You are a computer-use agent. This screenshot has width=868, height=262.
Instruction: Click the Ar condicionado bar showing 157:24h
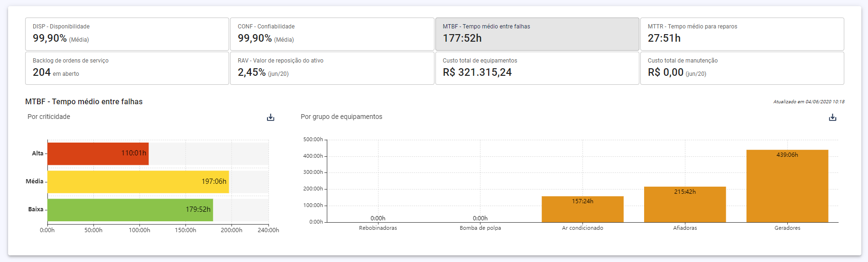582,209
